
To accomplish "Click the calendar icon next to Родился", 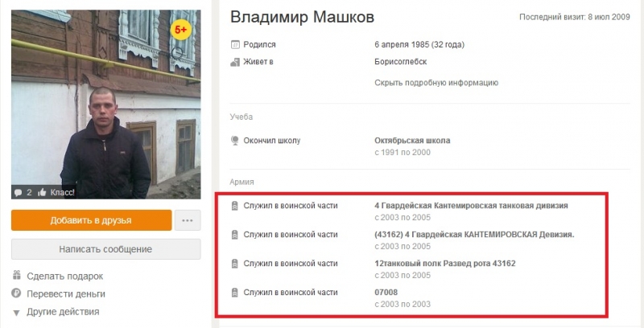I will pyautogui.click(x=235, y=44).
